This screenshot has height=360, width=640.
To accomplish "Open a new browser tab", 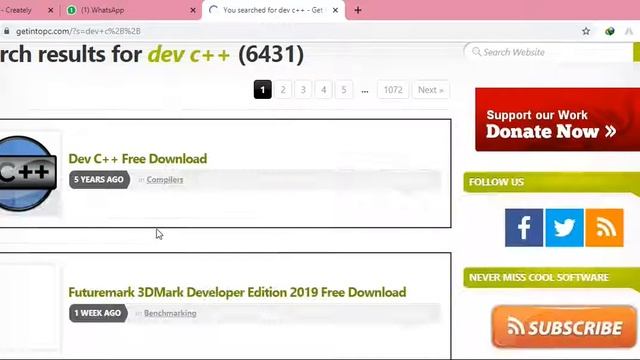I will coord(358,10).
